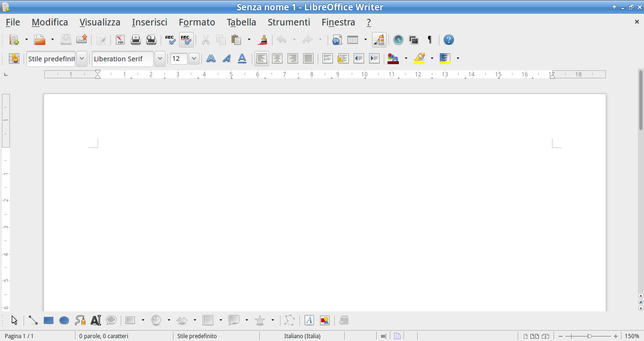The height and width of the screenshot is (341, 644).
Task: Select the Rectangle drawing tool
Action: pyautogui.click(x=49, y=320)
